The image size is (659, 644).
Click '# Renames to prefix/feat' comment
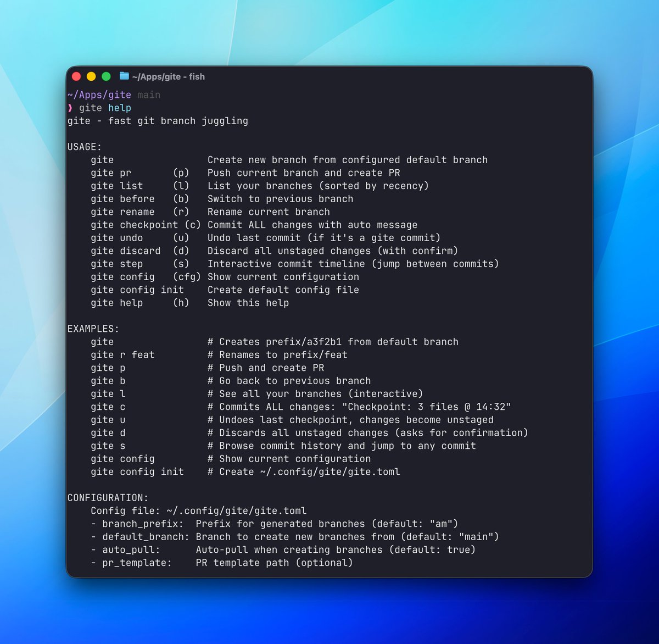tap(277, 355)
